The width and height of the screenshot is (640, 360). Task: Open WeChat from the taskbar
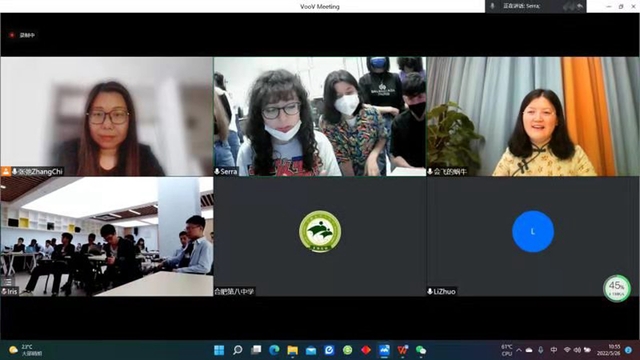tap(421, 350)
